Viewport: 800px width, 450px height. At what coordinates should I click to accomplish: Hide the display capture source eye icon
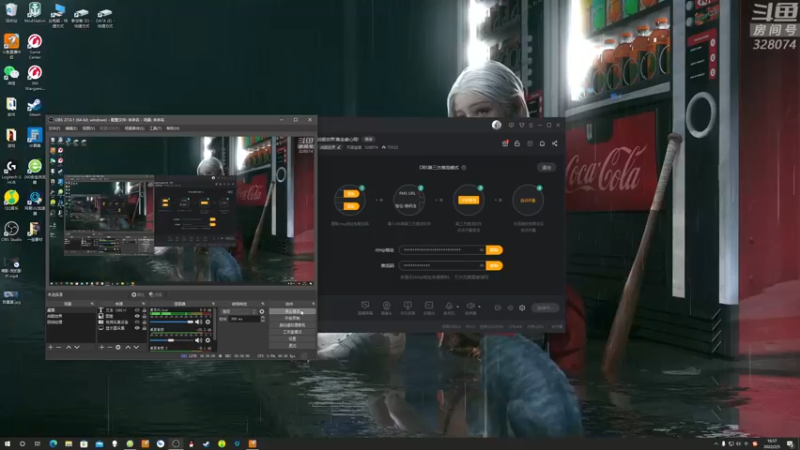137,328
